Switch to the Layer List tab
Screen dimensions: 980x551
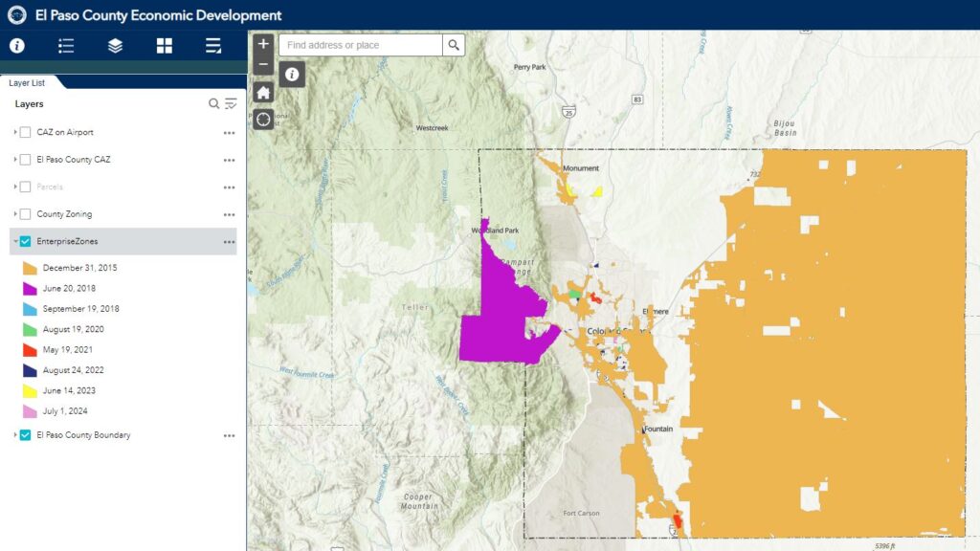click(27, 82)
